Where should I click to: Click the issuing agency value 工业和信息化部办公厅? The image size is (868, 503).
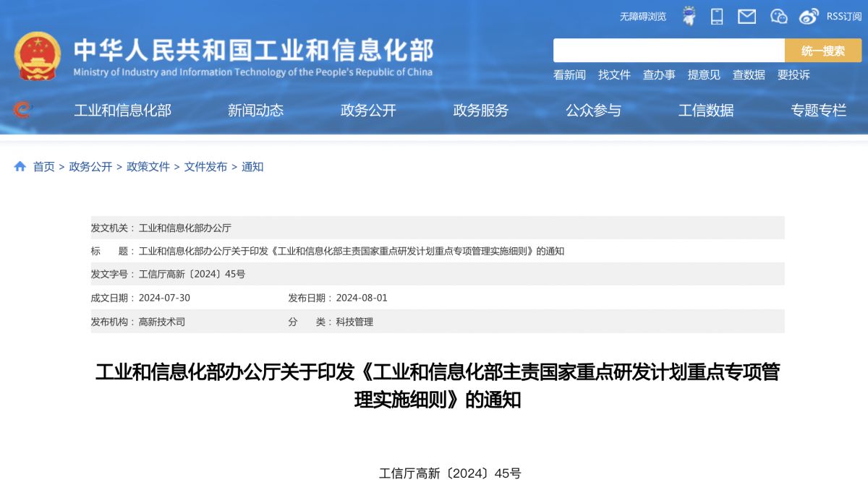coord(185,228)
